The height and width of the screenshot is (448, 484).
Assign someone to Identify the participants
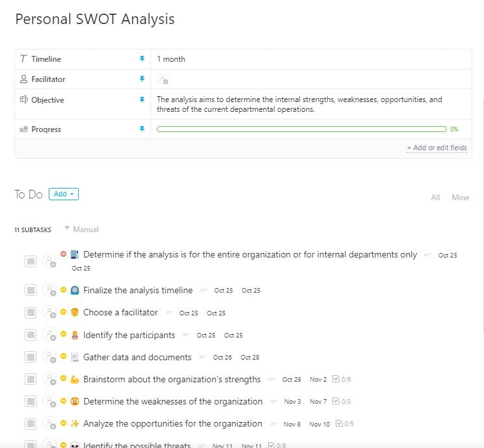(x=49, y=335)
